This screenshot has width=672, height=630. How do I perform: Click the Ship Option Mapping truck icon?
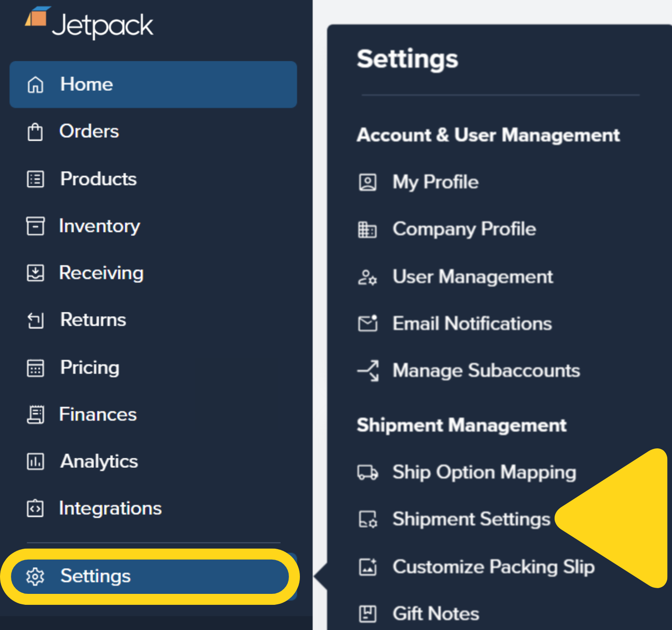[367, 473]
